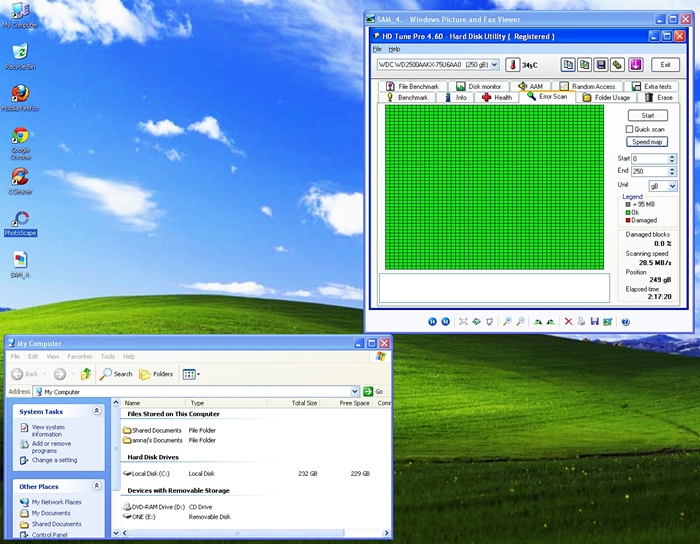This screenshot has width=700, height=544.
Task: Go to previous image in Picture Viewer
Action: 432,321
